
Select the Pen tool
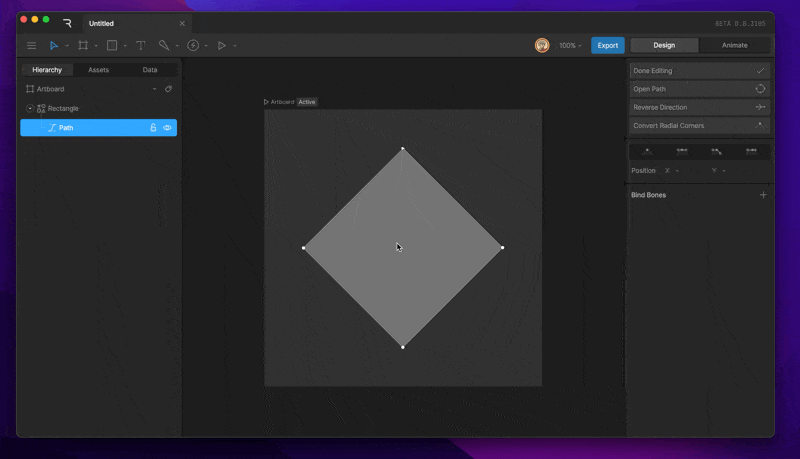coord(164,45)
